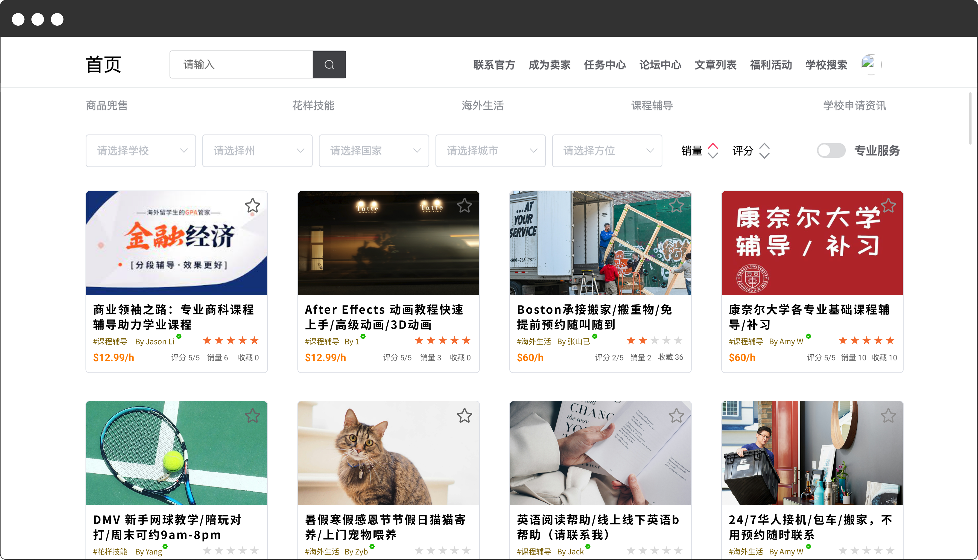Toggle the 专业服务 switch
The width and height of the screenshot is (978, 560).
(831, 150)
